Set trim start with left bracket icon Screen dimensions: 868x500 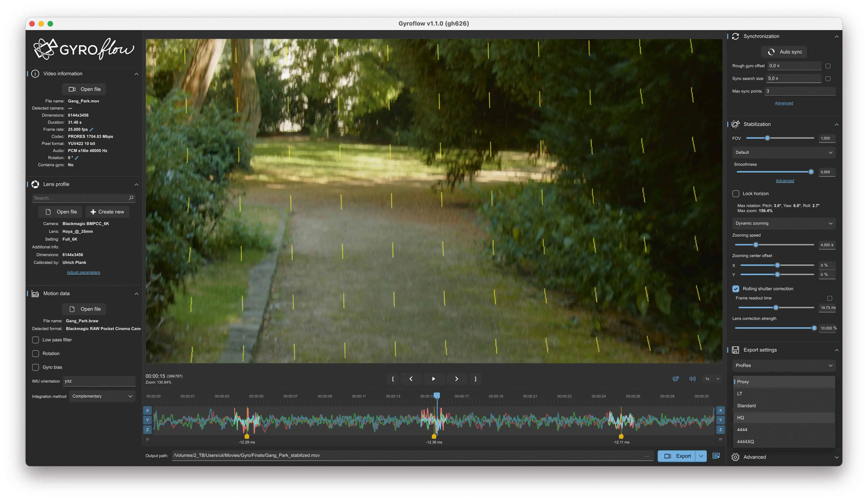pyautogui.click(x=393, y=379)
